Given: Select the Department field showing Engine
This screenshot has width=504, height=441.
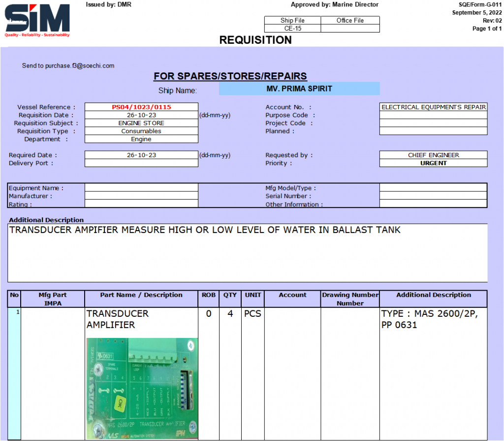Looking at the screenshot, I should [141, 139].
